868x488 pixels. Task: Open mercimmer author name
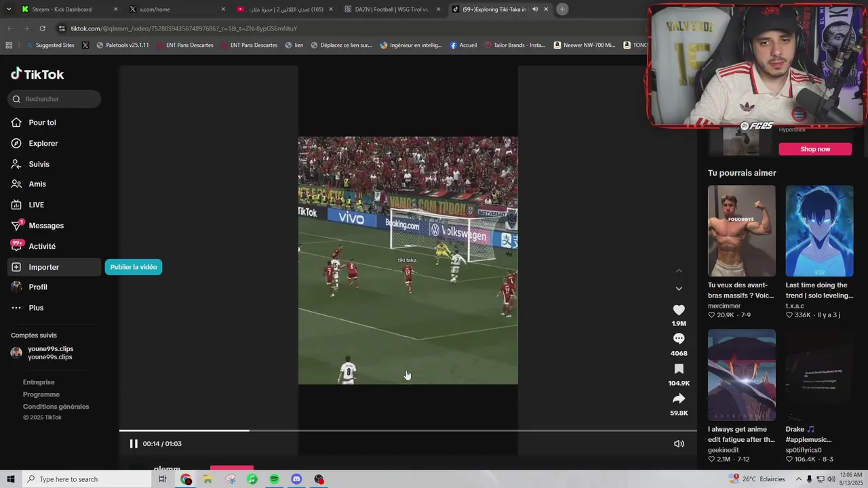[x=725, y=306]
